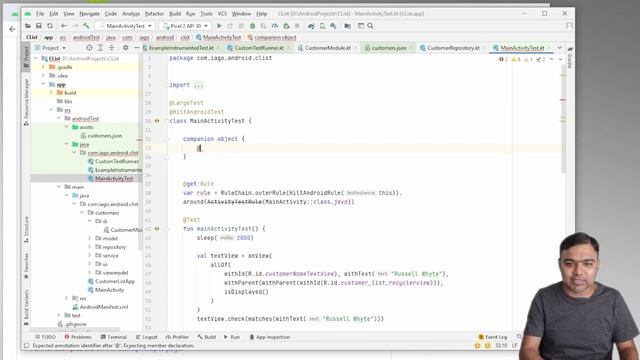The image size is (640, 360).
Task: Click Expand All in Project panel header
Action: click(x=100, y=48)
